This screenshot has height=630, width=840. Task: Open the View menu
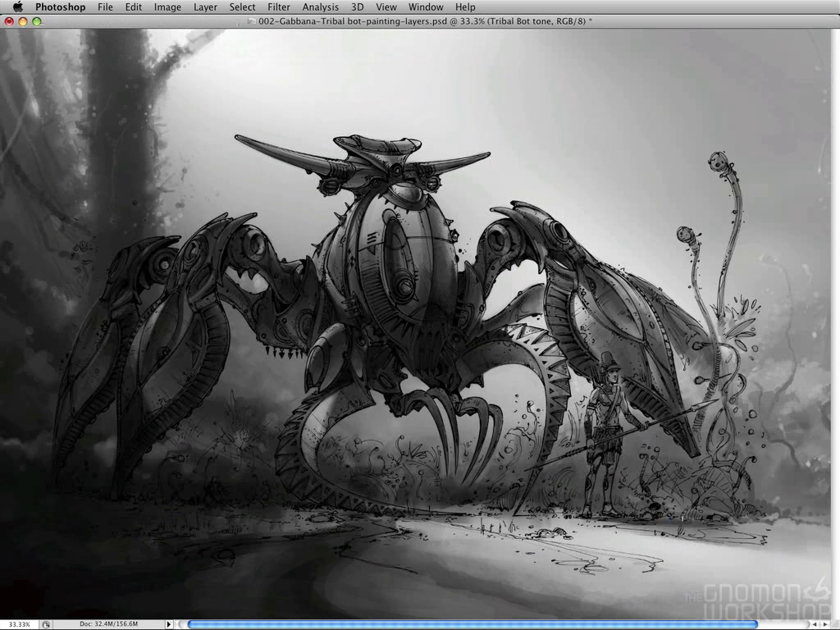point(386,7)
